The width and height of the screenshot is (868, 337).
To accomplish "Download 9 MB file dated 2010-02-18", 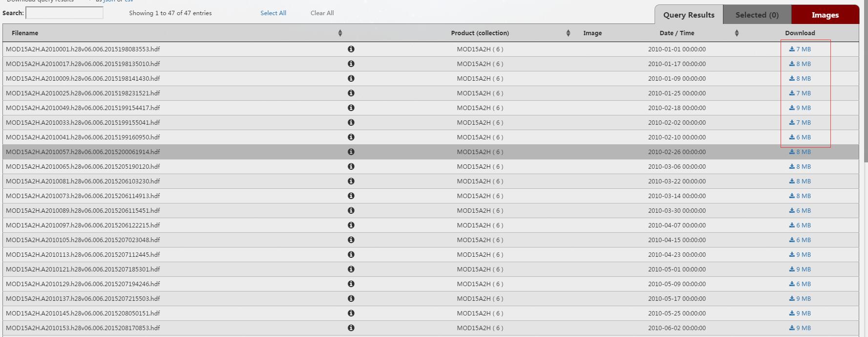I will pyautogui.click(x=800, y=108).
